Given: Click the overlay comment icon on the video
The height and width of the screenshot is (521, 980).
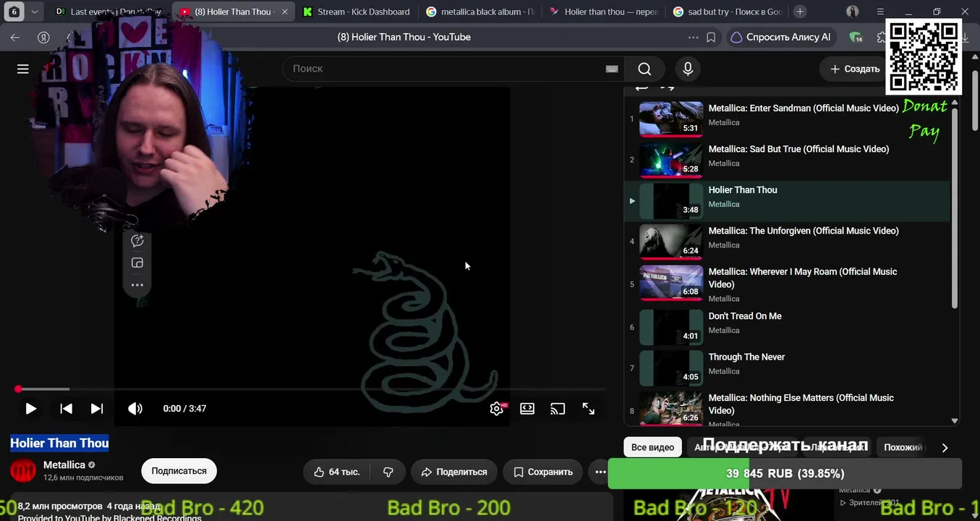Looking at the screenshot, I should (x=137, y=241).
